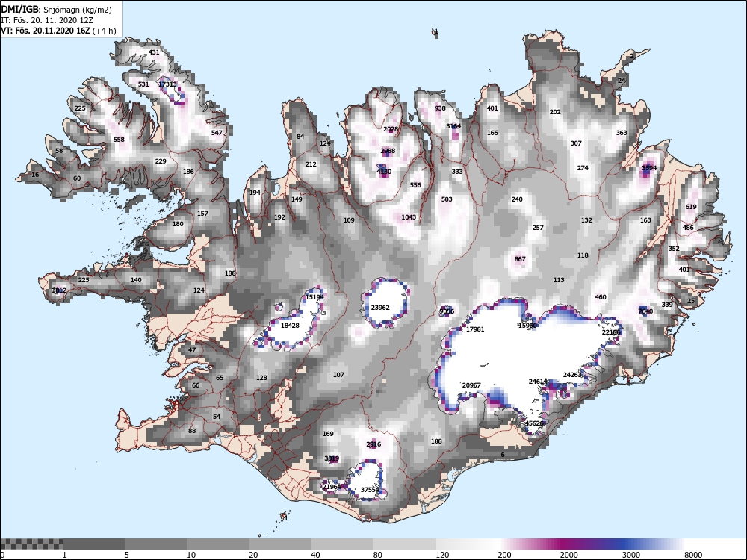Screen dimensions: 747x560
Task: Click the value 531 on the map
Action: pyautogui.click(x=143, y=84)
